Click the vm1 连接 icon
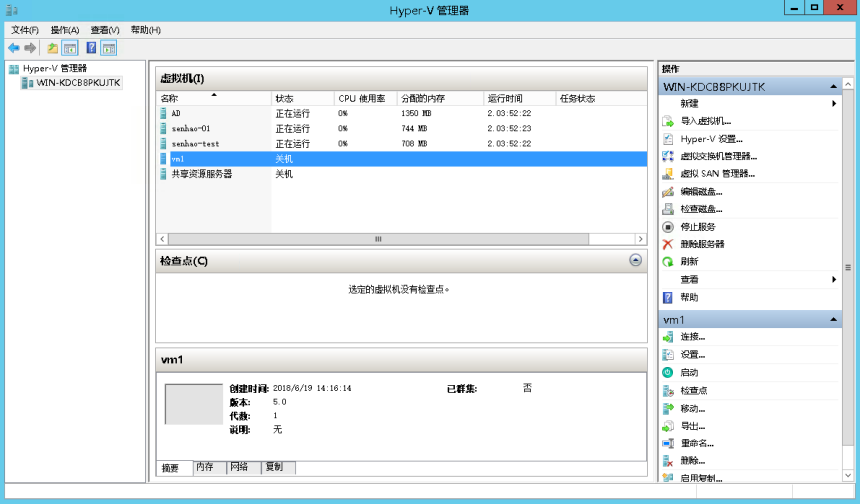 667,337
